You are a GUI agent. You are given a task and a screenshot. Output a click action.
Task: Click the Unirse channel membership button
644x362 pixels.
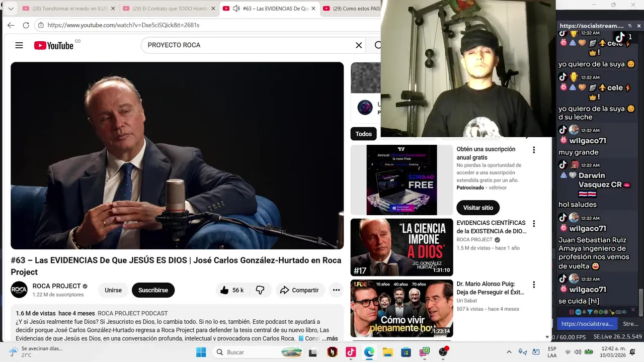coord(113,290)
